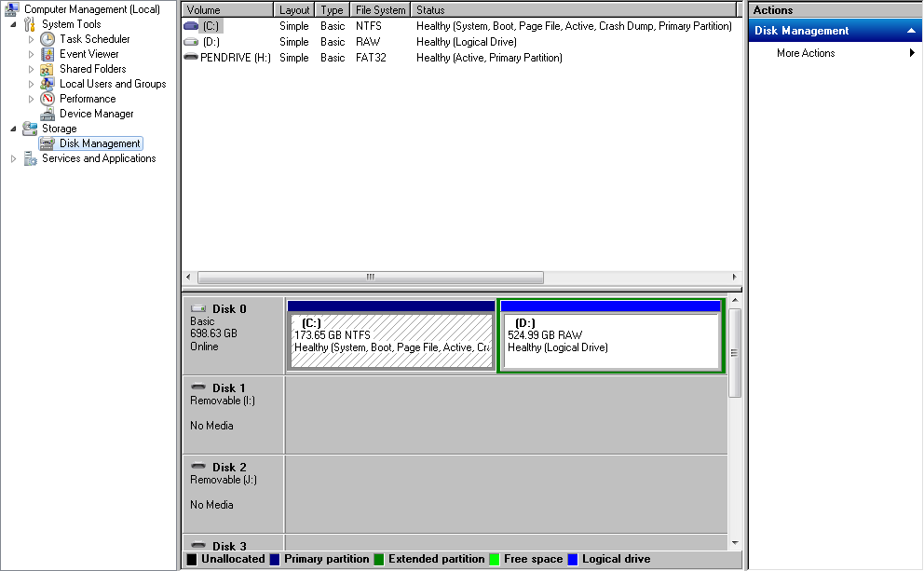The width and height of the screenshot is (924, 571).
Task: Click the Extended partition green legend swatch
Action: [x=379, y=559]
